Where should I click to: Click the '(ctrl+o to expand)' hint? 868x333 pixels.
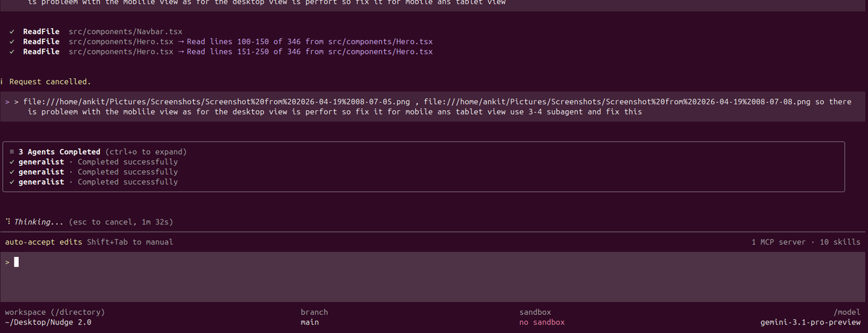pos(146,152)
